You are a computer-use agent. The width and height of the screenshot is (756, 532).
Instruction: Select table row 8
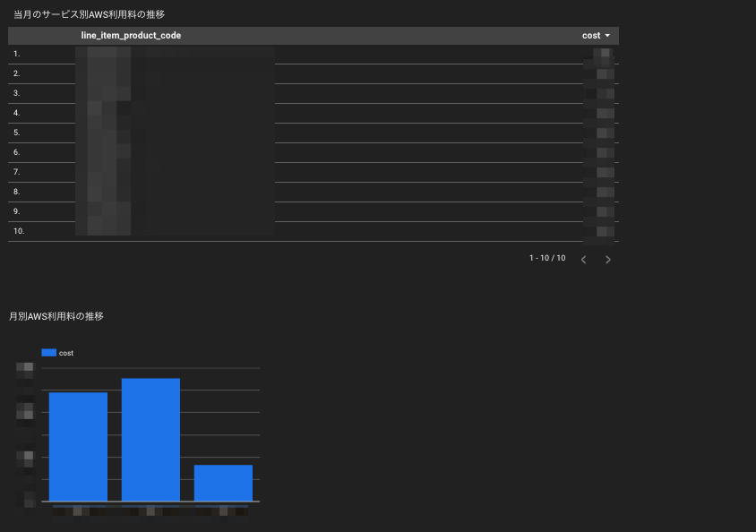point(314,192)
